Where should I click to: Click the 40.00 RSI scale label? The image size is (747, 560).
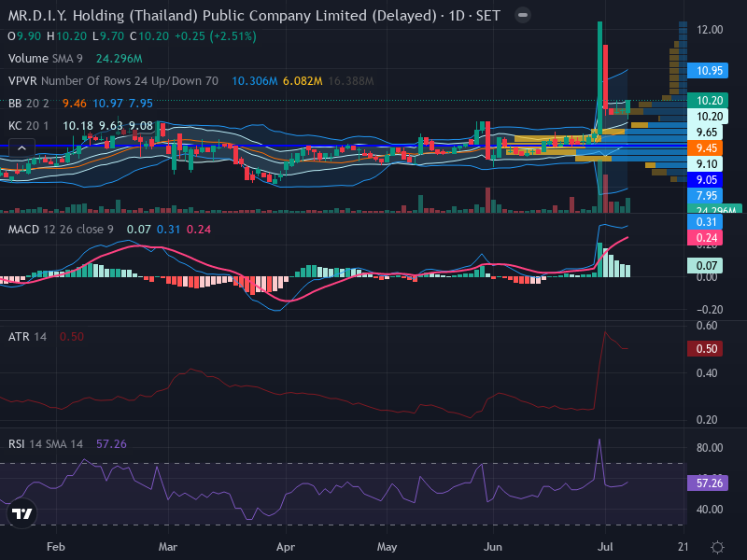coord(710,510)
